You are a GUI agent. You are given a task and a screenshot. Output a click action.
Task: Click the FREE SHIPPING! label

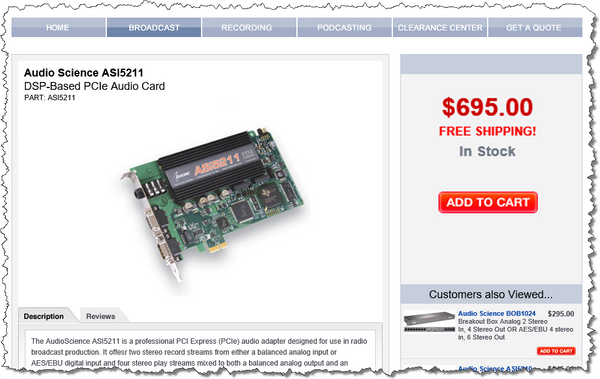tap(488, 131)
